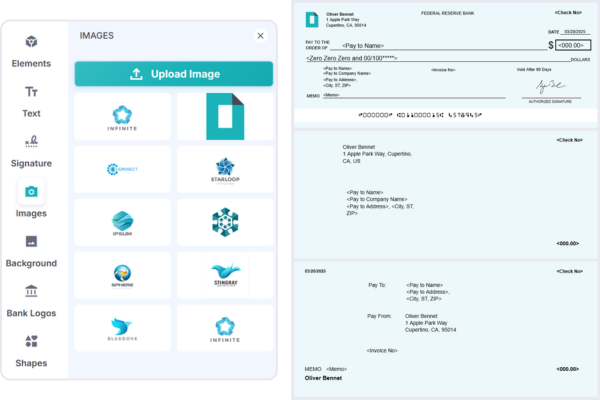Select the <Pay to Name> field on payee line
This screenshot has height=400, width=600.
pos(363,46)
